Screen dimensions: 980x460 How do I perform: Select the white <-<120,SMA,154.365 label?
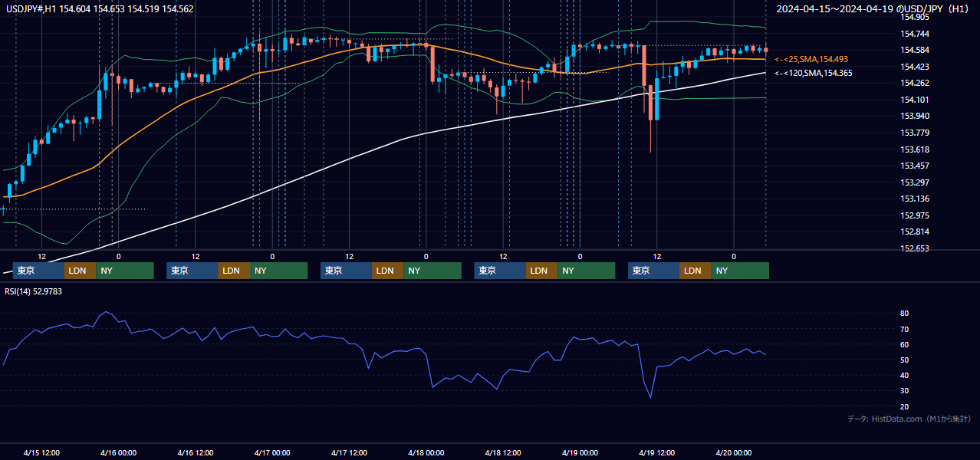click(x=814, y=73)
